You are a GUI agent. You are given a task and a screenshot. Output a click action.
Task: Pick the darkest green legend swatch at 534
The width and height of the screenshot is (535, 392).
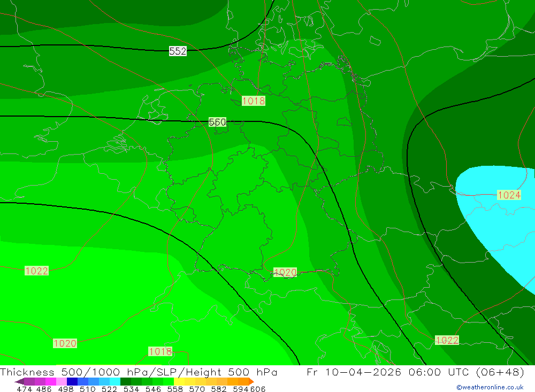126,381
